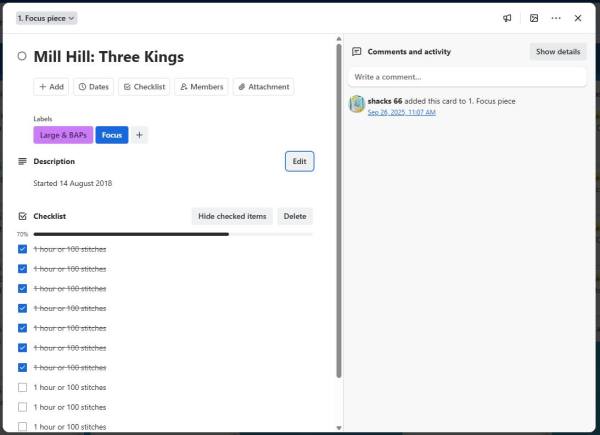
Task: Open the Dates picker button
Action: [x=93, y=87]
